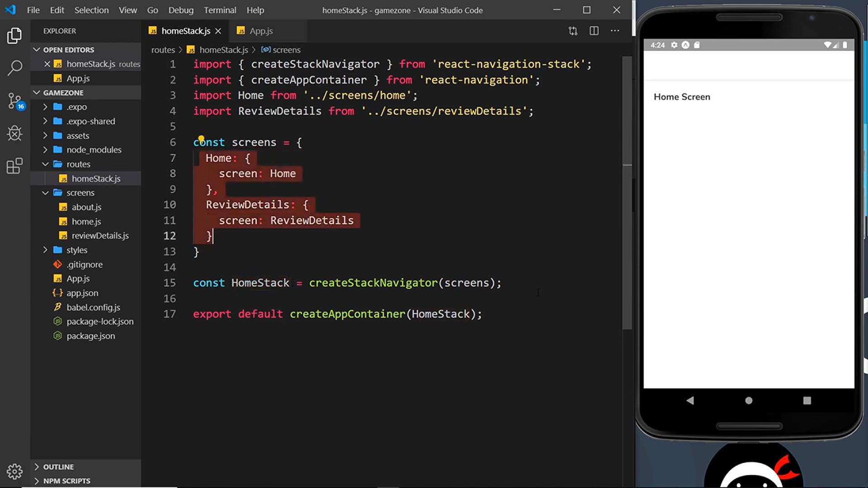Click line number 15 in the gutter
Image resolution: width=868 pixels, height=488 pixels.
pos(170,283)
